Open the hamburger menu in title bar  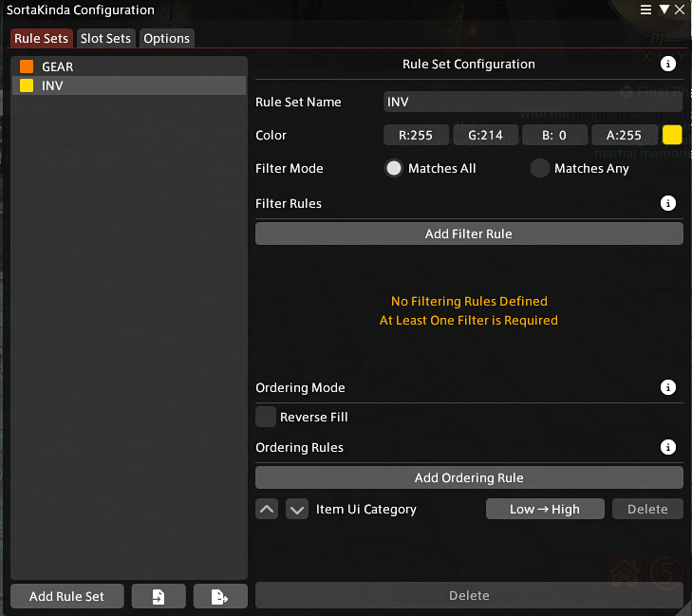645,9
